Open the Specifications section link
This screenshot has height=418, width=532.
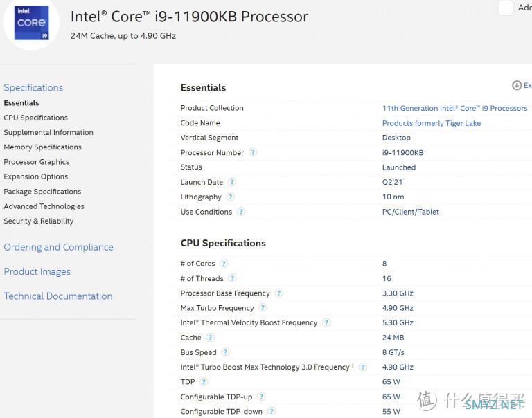33,87
